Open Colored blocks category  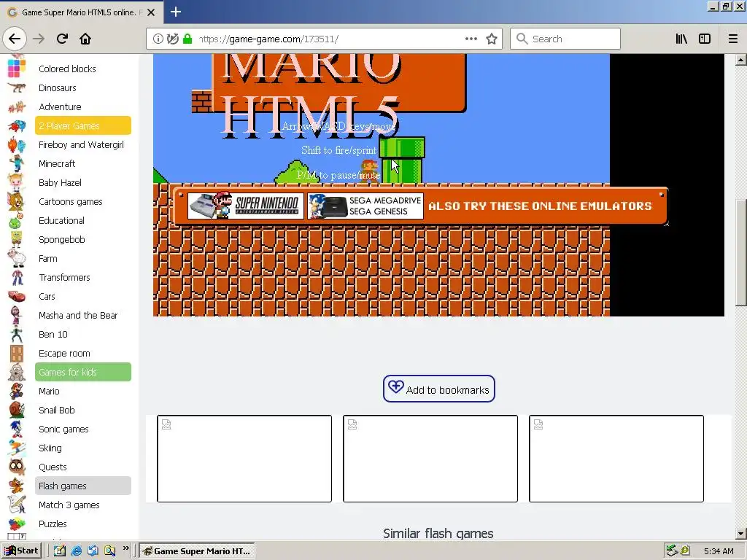click(67, 69)
